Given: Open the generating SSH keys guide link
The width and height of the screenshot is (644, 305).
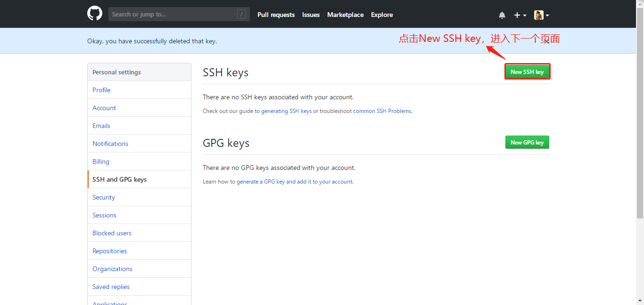Looking at the screenshot, I should 287,111.
